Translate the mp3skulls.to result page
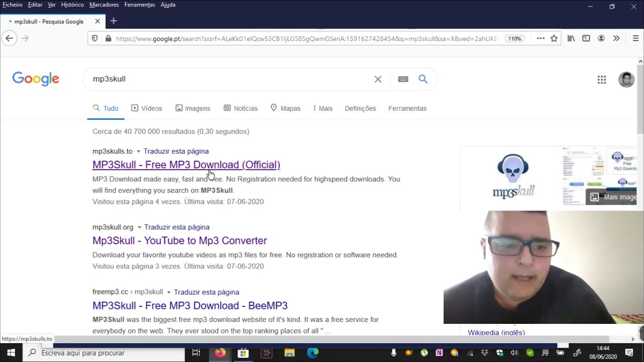The width and height of the screenshot is (644, 362). pos(176,151)
